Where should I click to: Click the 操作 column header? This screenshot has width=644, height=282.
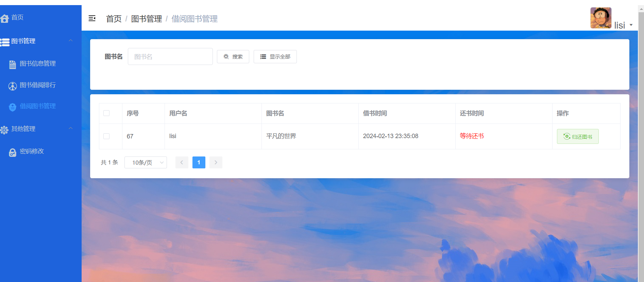[563, 113]
